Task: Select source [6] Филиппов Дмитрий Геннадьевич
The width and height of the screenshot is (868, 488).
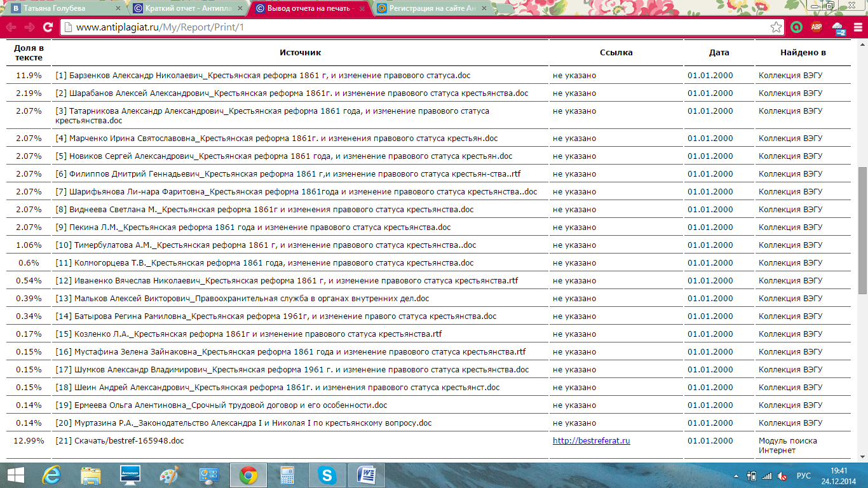Action: 288,173
